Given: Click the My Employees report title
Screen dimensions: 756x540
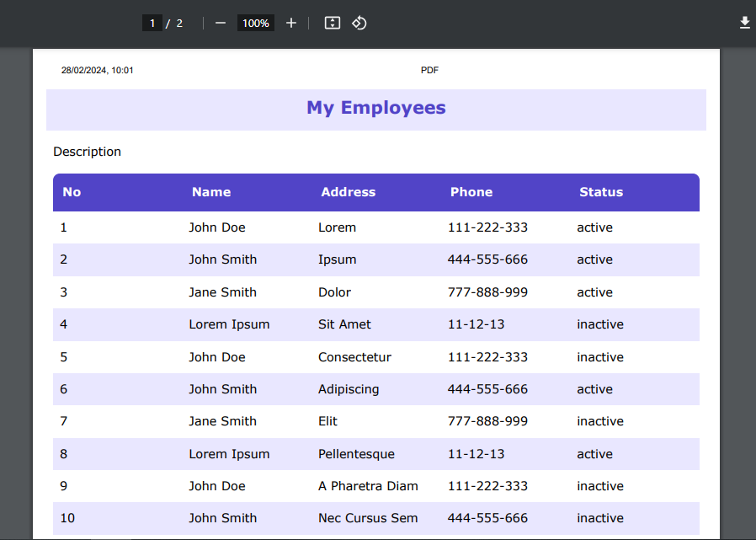Looking at the screenshot, I should [375, 108].
